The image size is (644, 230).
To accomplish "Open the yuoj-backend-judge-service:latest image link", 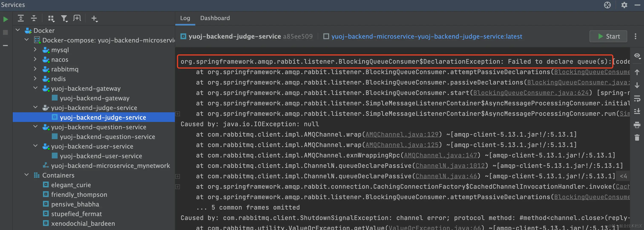I will pos(427,36).
